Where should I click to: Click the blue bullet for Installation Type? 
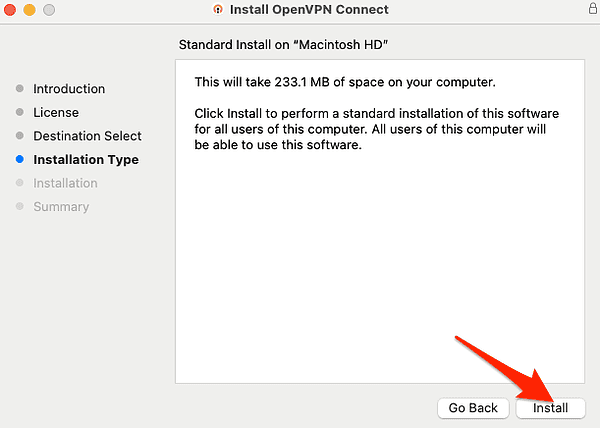point(19,160)
